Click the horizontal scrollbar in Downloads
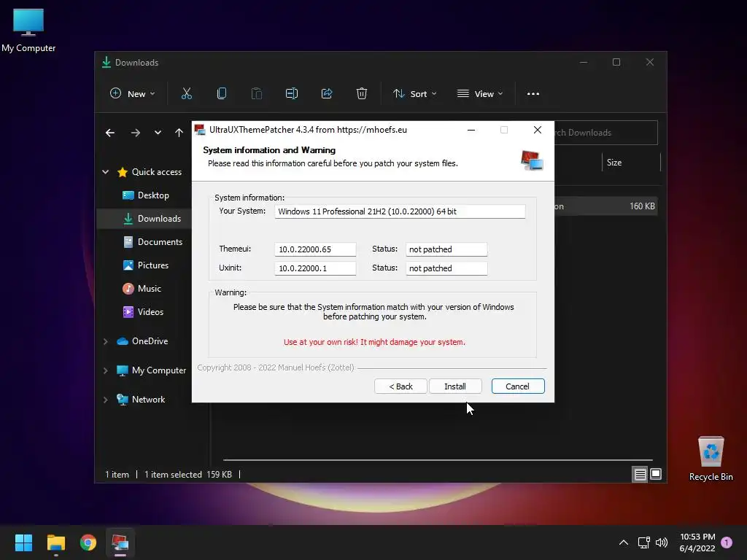 (x=438, y=460)
